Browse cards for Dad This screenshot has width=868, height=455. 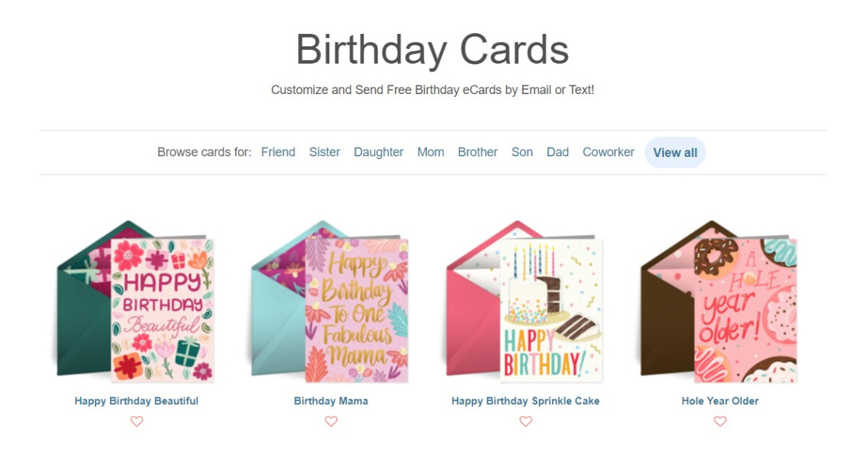(x=558, y=152)
